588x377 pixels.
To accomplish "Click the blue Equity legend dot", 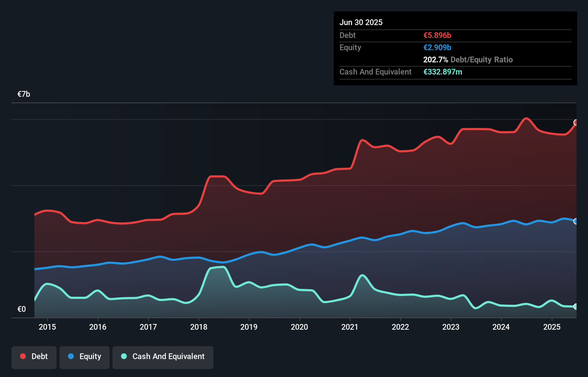I will 70,356.
